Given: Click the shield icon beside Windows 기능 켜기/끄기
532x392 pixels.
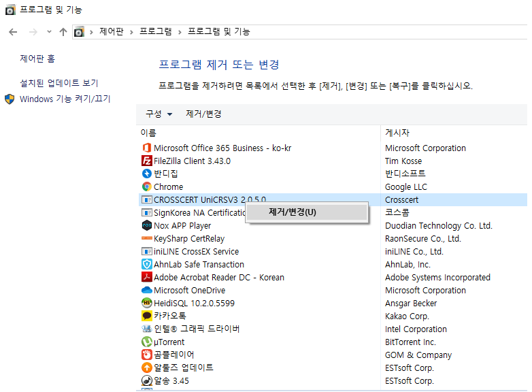Looking at the screenshot, I should 10,99.
